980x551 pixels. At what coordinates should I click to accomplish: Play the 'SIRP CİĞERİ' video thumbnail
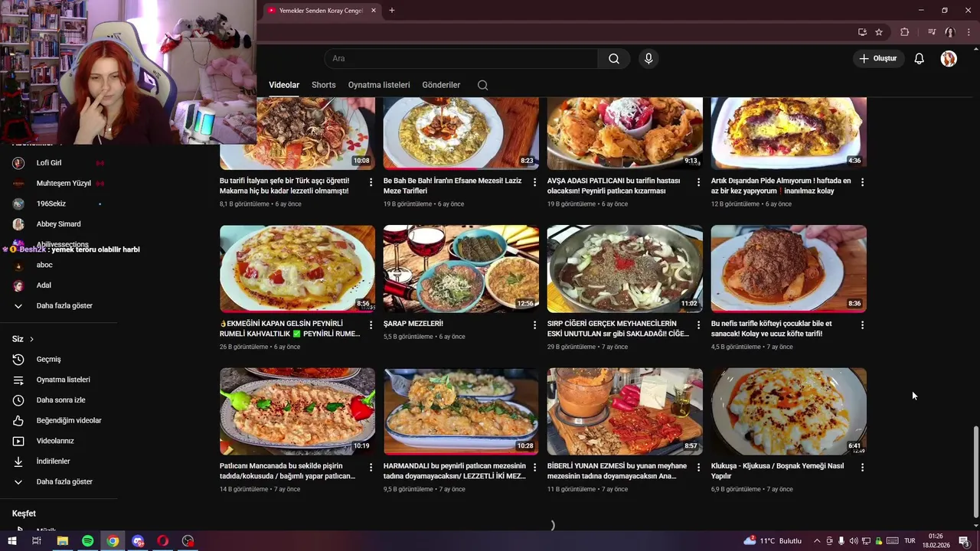point(625,269)
